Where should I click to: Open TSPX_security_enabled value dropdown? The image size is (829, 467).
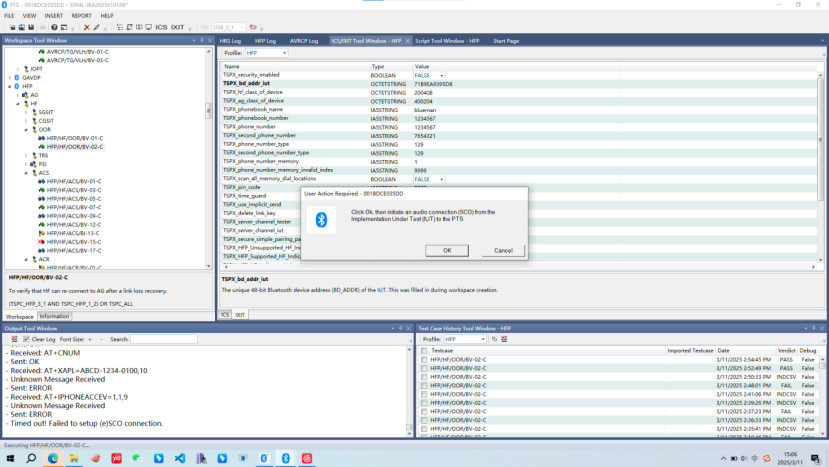[x=441, y=76]
